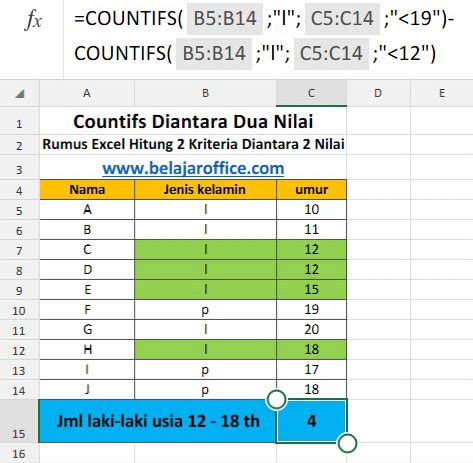Screen dimensions: 473x463
Task: Click the fx insert function icon
Action: click(34, 20)
